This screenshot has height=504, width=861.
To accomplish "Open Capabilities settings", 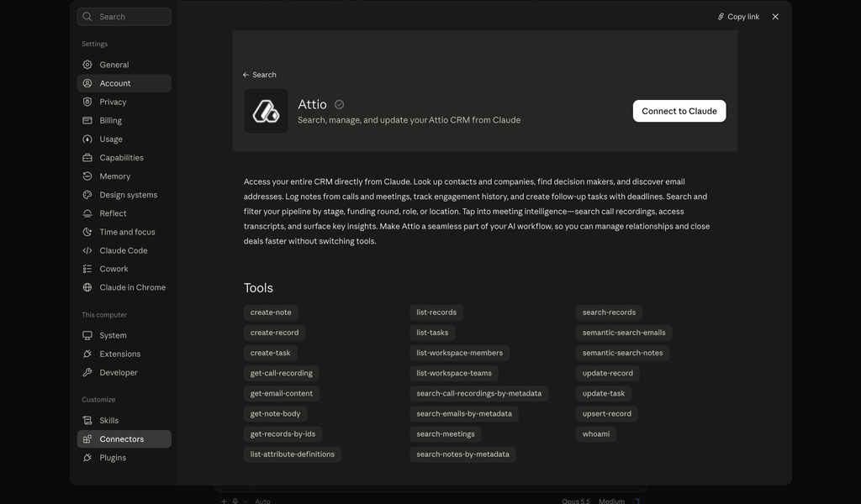I will coord(124,158).
